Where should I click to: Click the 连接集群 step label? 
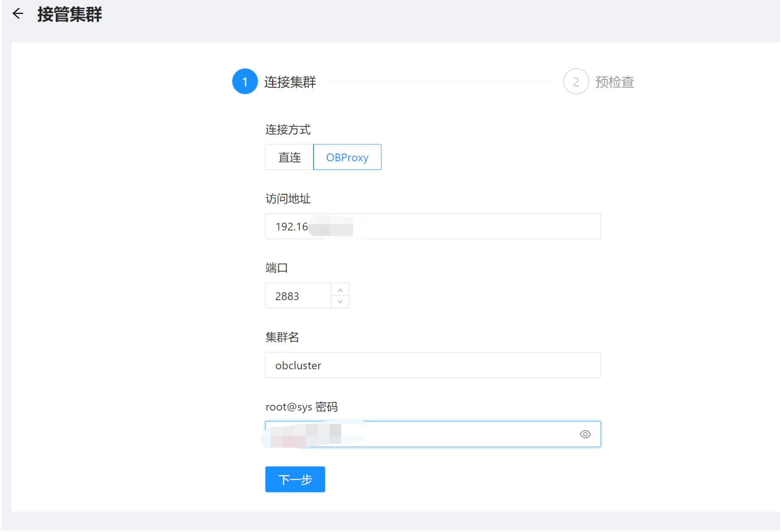(290, 82)
